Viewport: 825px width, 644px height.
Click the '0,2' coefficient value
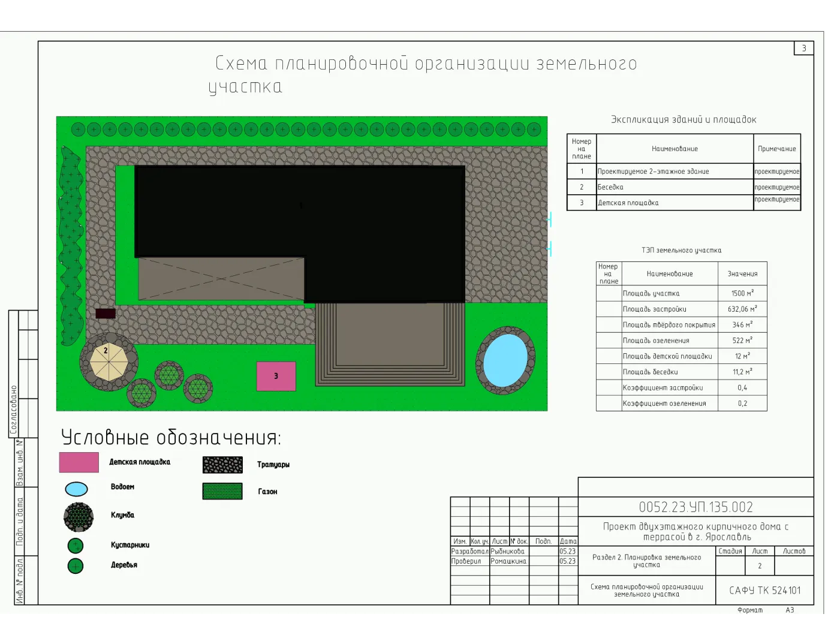[743, 404]
